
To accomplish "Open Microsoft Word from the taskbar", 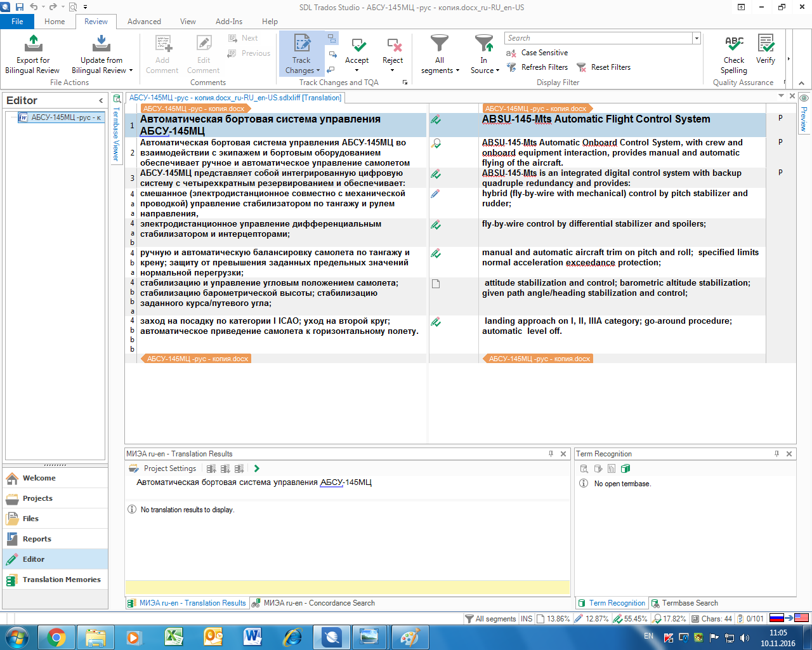I will click(252, 637).
